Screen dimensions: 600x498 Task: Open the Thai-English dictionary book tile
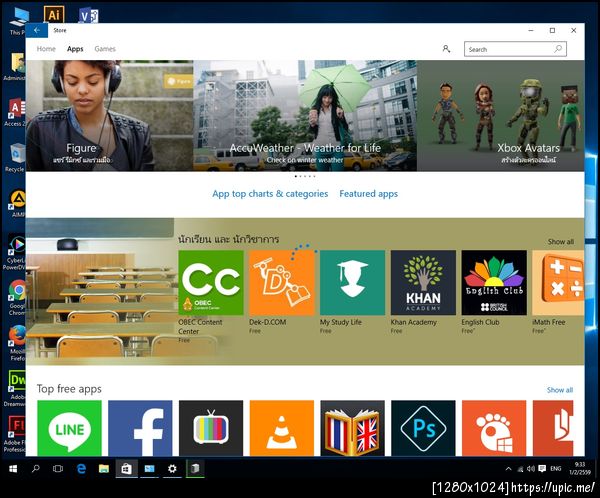[x=352, y=428]
